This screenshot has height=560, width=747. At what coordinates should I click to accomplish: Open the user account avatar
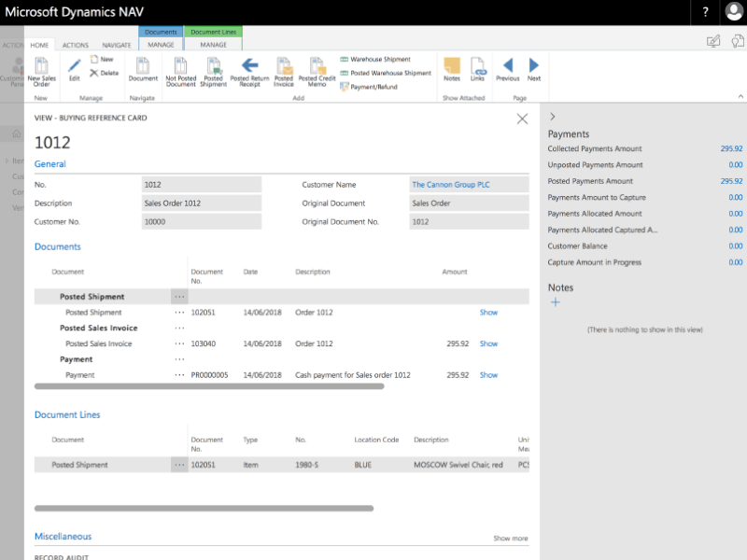[734, 12]
